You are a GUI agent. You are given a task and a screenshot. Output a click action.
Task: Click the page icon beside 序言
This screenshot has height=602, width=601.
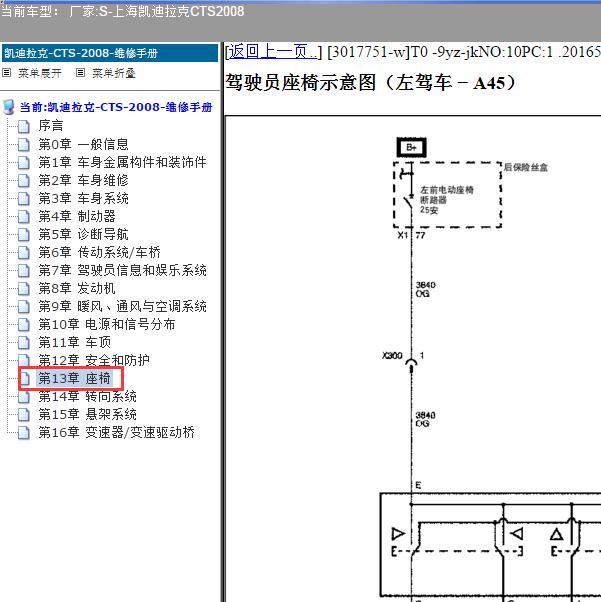pyautogui.click(x=24, y=126)
